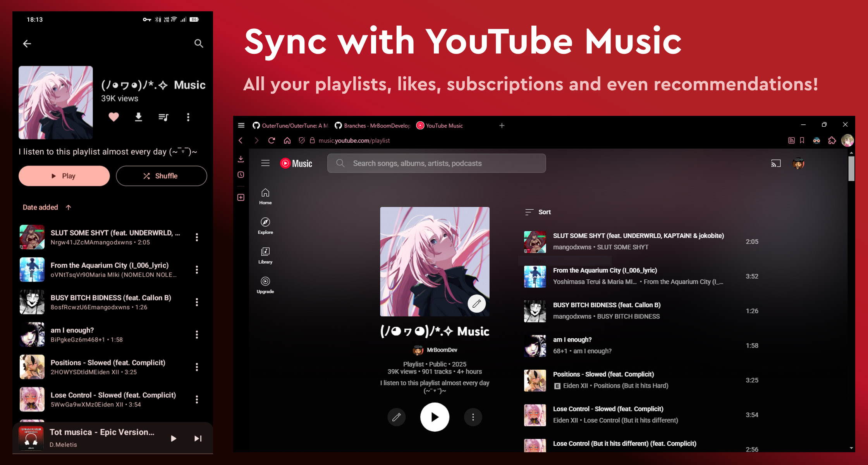Viewport: 868px width, 465px height.
Task: Click the Cast icon near the avatar
Action: [x=776, y=163]
